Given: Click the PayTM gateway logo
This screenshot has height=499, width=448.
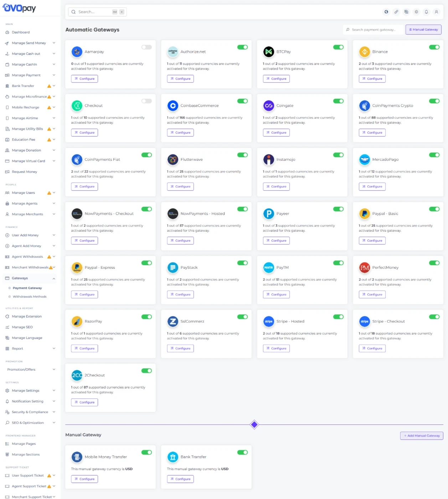Looking at the screenshot, I should click(x=268, y=267).
